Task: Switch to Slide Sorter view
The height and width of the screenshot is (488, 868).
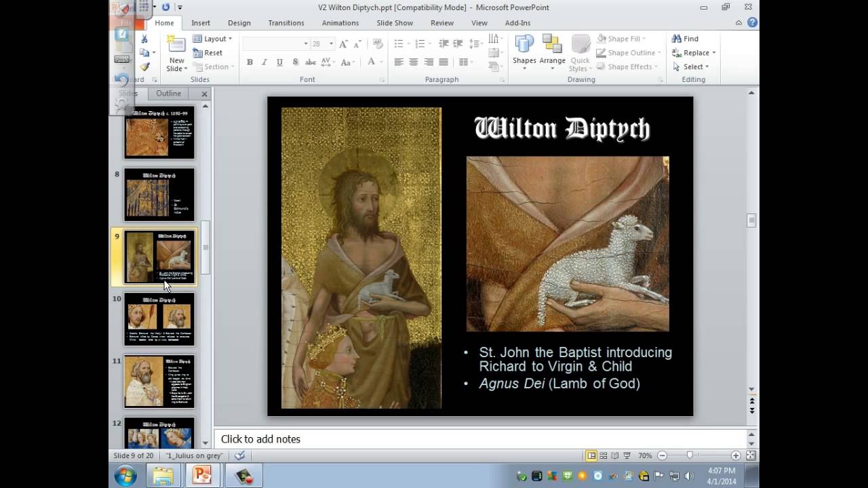Action: coord(604,455)
